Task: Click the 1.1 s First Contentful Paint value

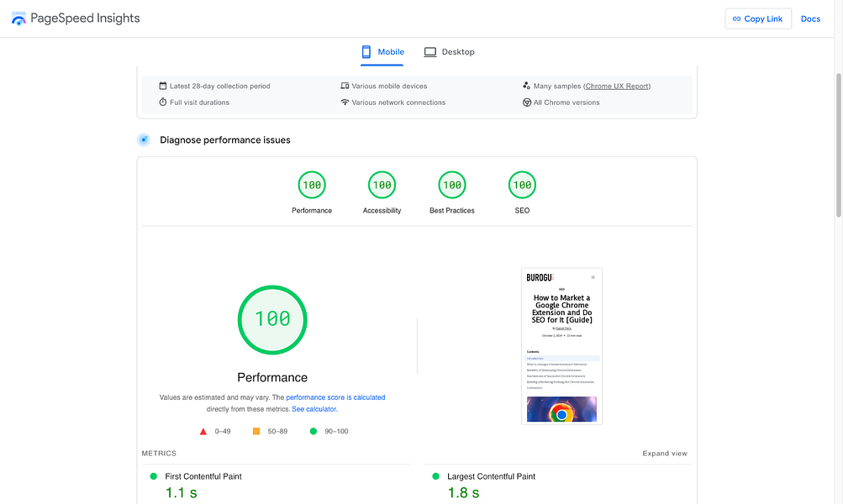Action: tap(182, 493)
